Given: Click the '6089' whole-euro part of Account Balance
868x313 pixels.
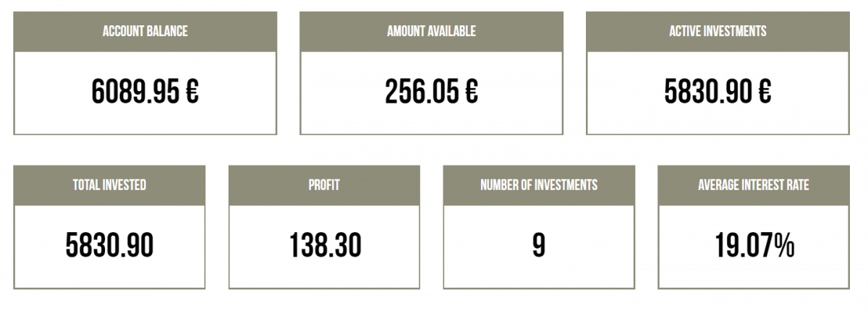Looking at the screenshot, I should point(116,92).
